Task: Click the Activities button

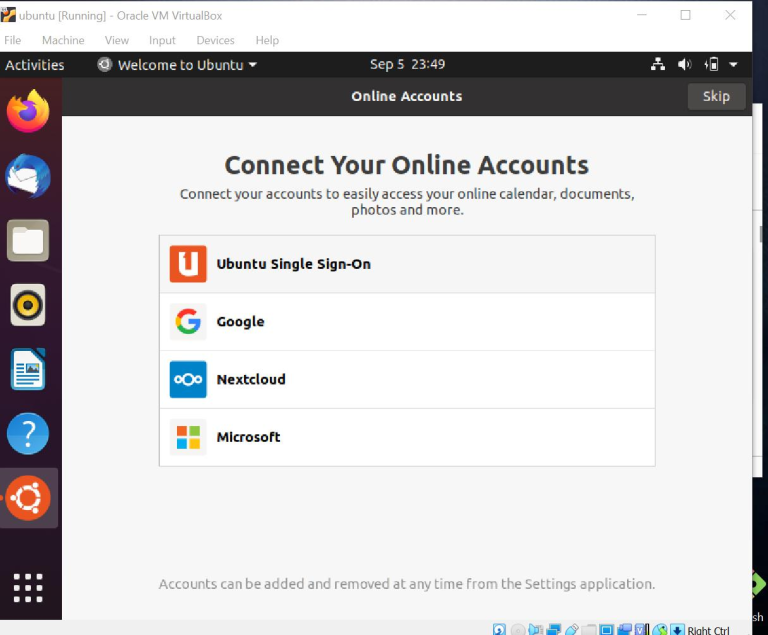Action: coord(35,65)
